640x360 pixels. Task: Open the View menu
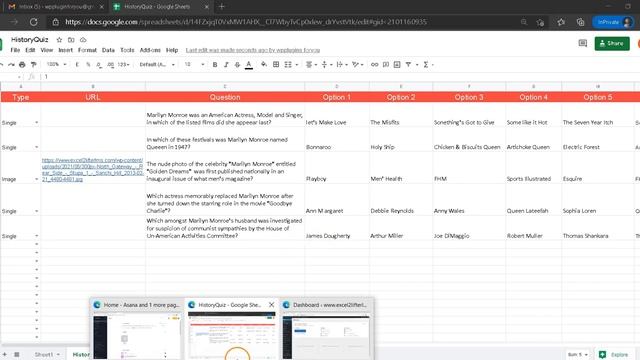coord(47,50)
